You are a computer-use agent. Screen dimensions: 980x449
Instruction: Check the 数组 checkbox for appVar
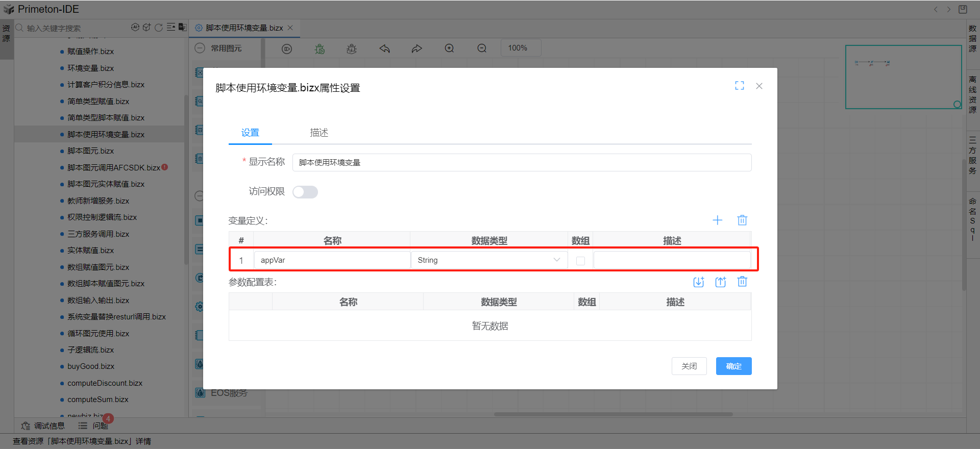(580, 261)
